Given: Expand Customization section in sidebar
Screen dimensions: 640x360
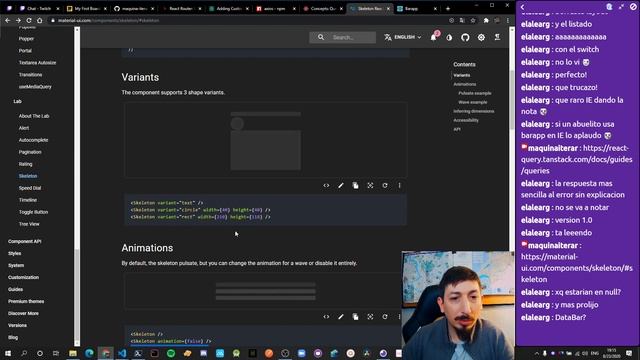Looking at the screenshot, I should (23, 278).
